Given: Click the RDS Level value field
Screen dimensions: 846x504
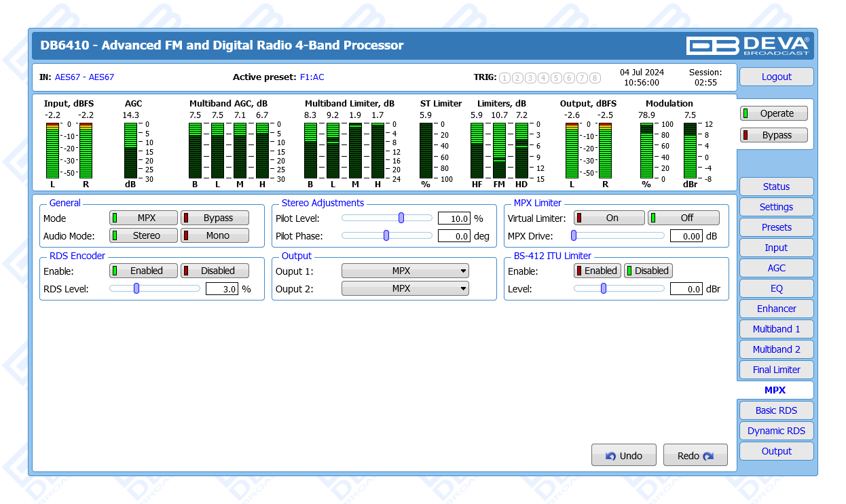Looking at the screenshot, I should coord(222,289).
